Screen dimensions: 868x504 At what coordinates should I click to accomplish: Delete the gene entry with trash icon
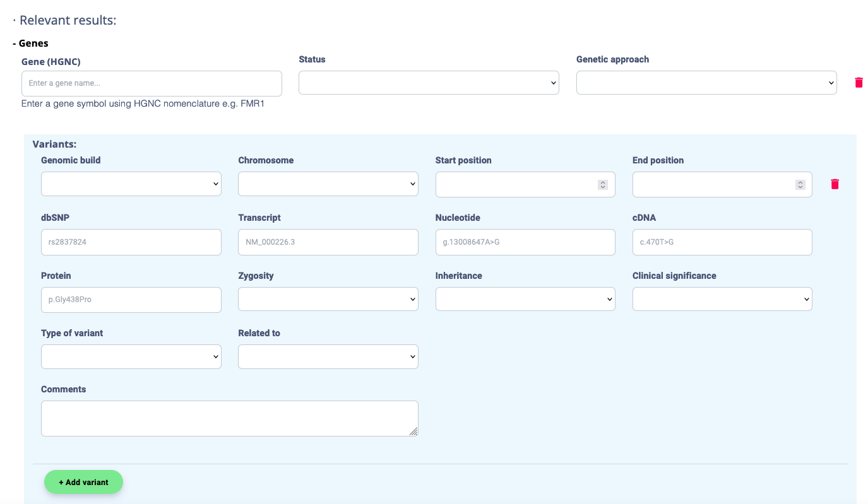(859, 83)
